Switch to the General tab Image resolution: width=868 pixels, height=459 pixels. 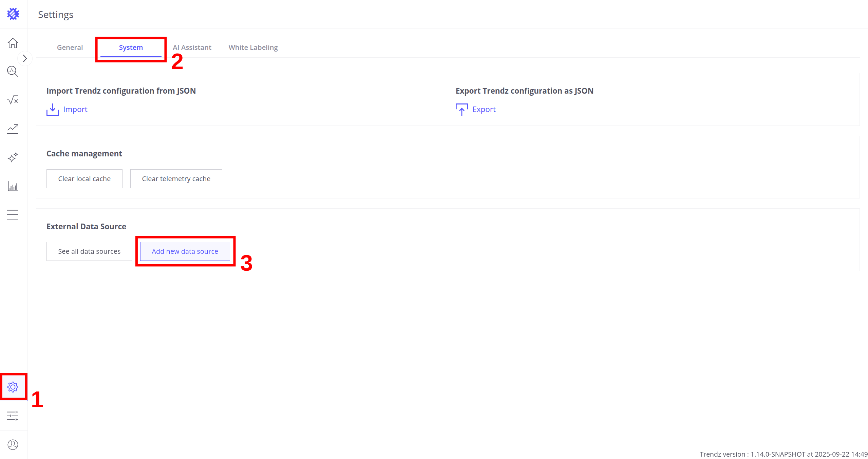(70, 47)
